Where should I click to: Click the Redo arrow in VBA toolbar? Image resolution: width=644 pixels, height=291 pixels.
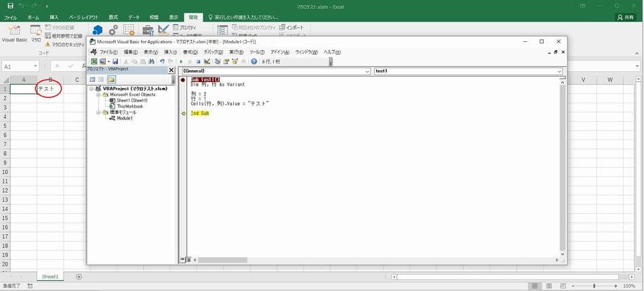point(170,62)
